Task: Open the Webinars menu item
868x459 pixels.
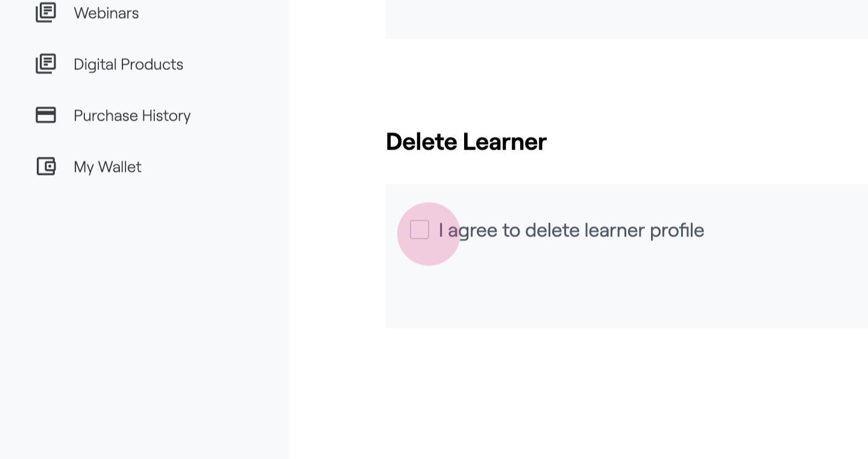Action: [106, 13]
